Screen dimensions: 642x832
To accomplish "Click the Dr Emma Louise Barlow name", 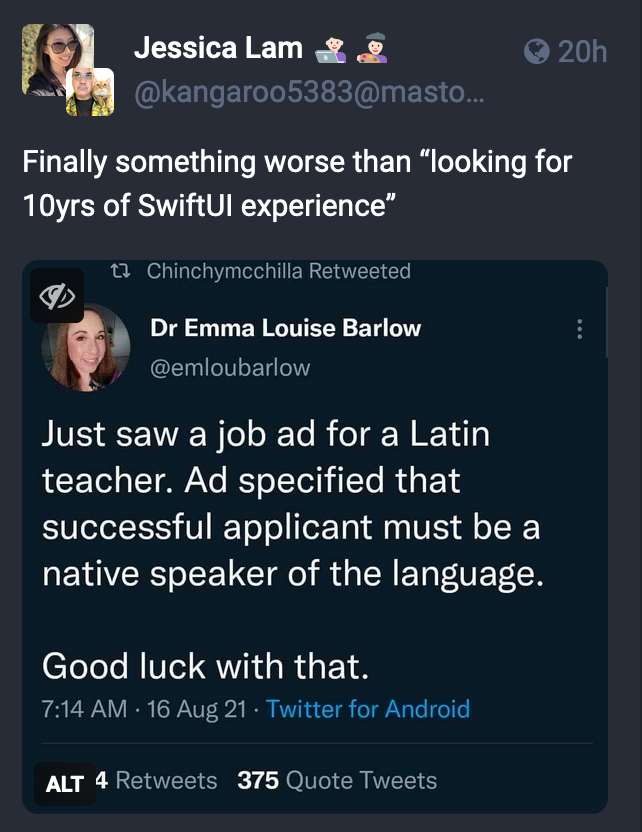I will click(285, 328).
